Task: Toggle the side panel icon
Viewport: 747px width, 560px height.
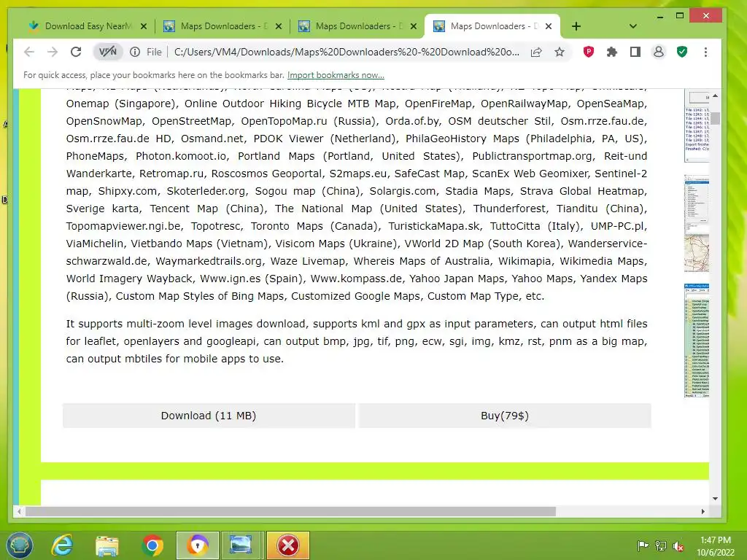Action: [635, 52]
